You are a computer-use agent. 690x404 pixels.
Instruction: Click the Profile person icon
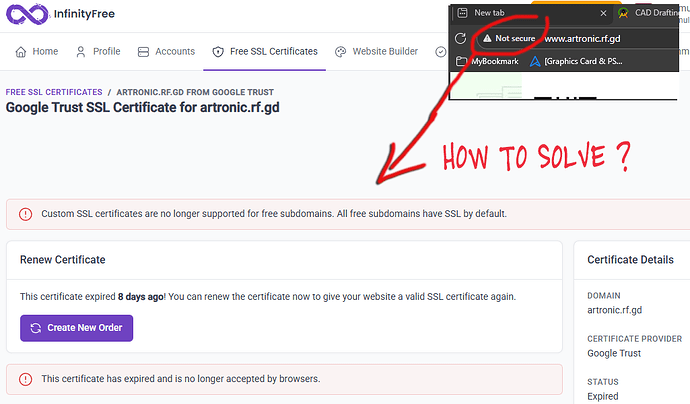80,51
